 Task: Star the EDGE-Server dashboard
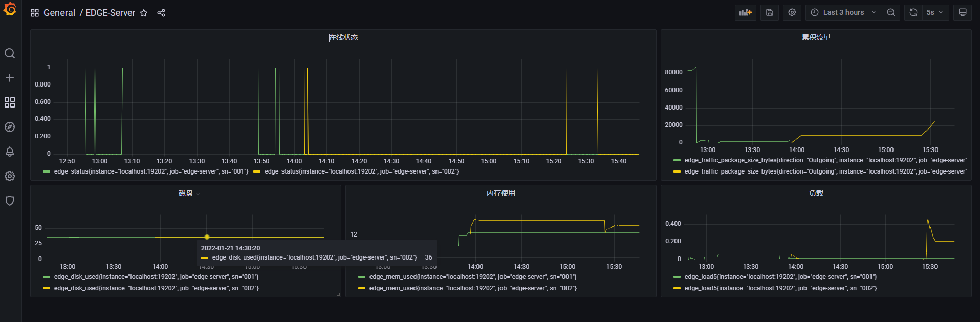[144, 13]
